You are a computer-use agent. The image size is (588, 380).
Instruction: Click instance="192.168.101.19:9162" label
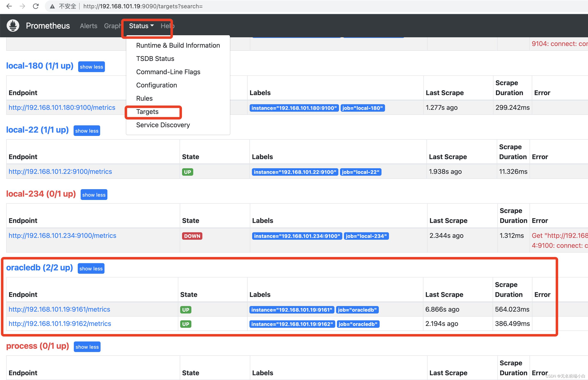[292, 324]
